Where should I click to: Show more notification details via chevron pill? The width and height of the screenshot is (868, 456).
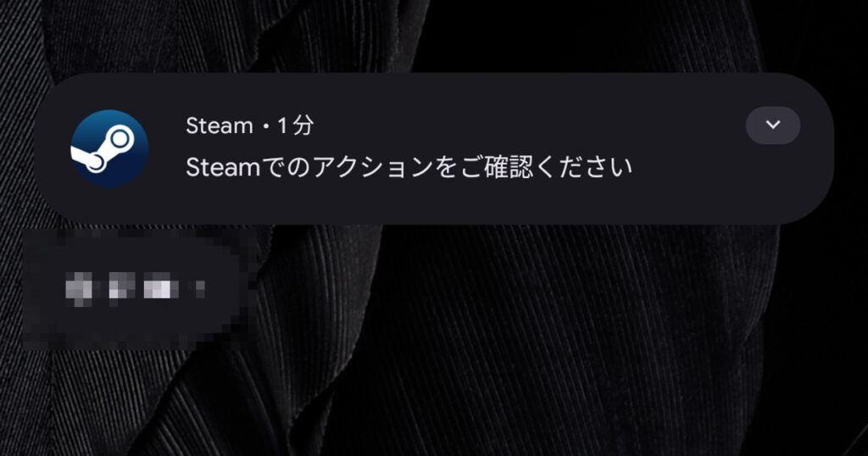pyautogui.click(x=773, y=125)
